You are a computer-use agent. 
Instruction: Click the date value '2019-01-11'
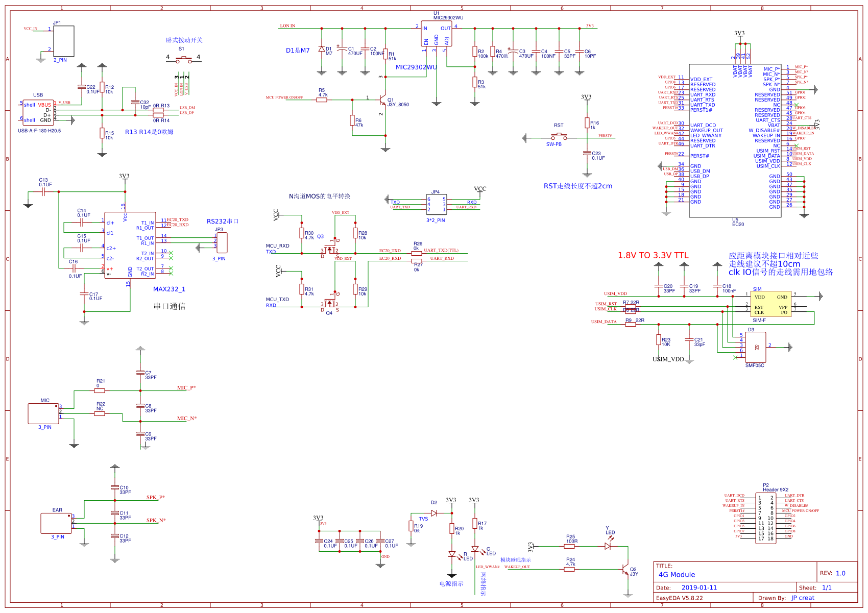tap(699, 588)
